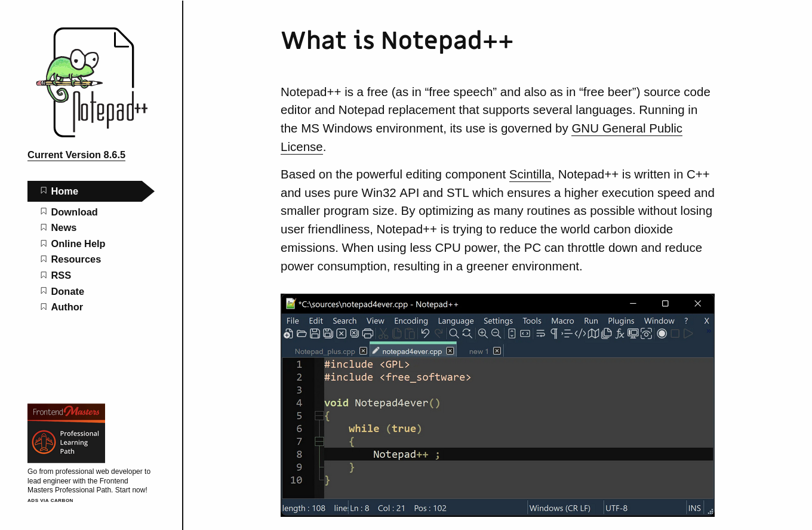
Task: Open the GNU General Public License link
Action: [x=627, y=128]
